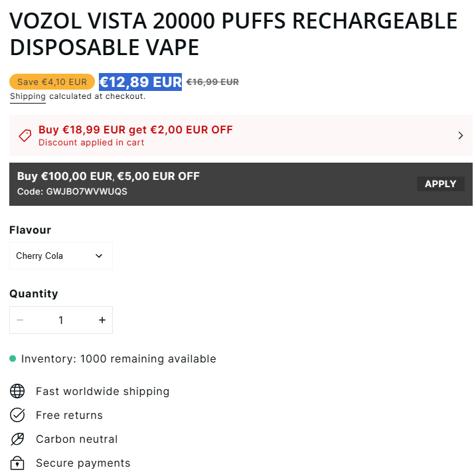This screenshot has height=474, width=476.
Task: Click the padlock icon beside Secure payments
Action: point(17,463)
